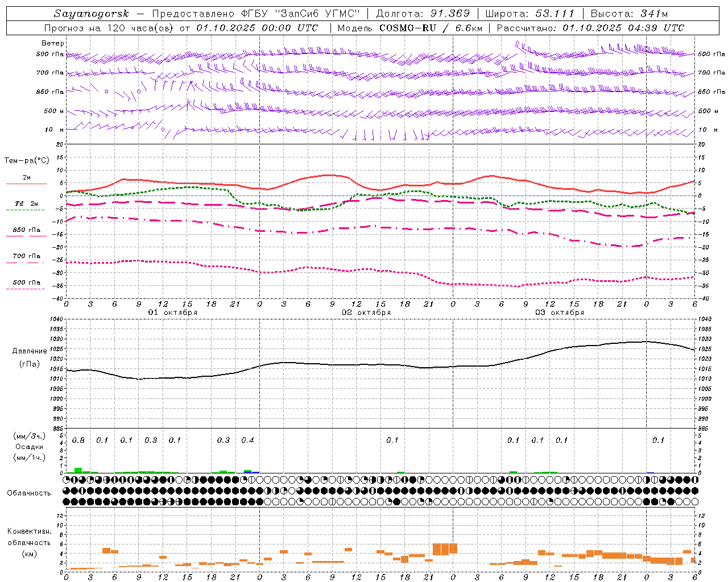Click the Давление pressure panel label
The height and width of the screenshot is (582, 728).
click(30, 351)
